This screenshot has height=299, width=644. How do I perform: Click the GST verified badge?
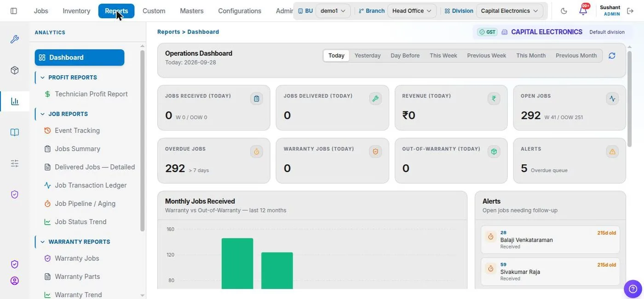[x=487, y=32]
